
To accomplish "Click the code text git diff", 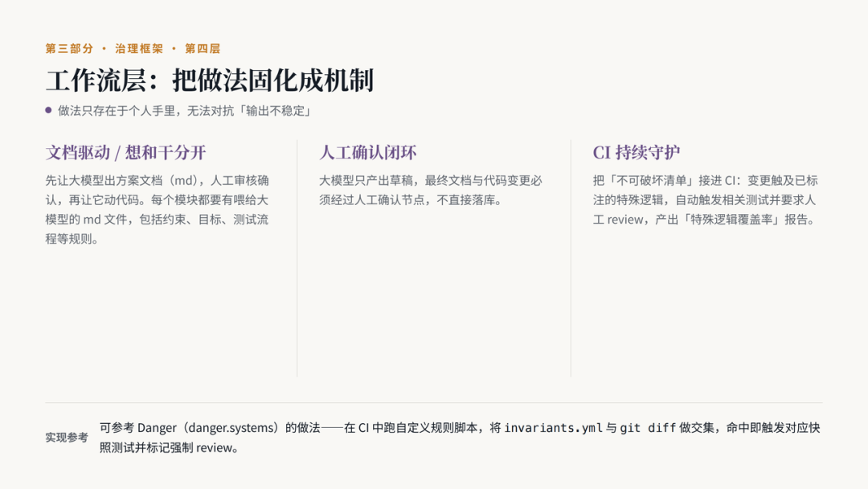I will click(x=648, y=428).
